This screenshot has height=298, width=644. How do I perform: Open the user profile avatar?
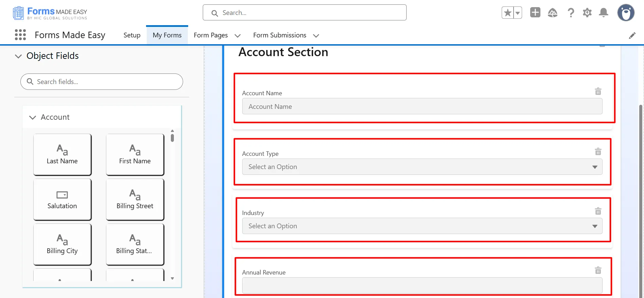click(626, 13)
